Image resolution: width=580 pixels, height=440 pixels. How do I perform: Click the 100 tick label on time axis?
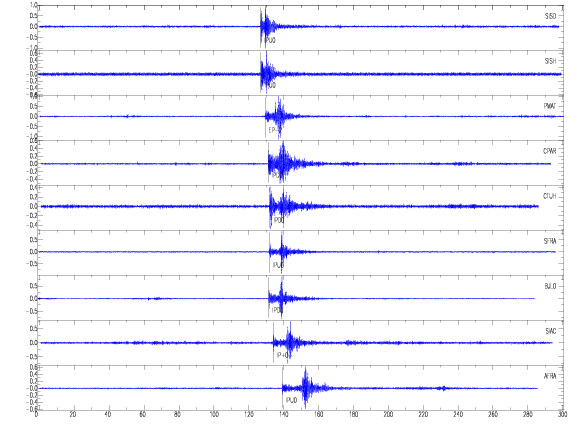(x=214, y=414)
